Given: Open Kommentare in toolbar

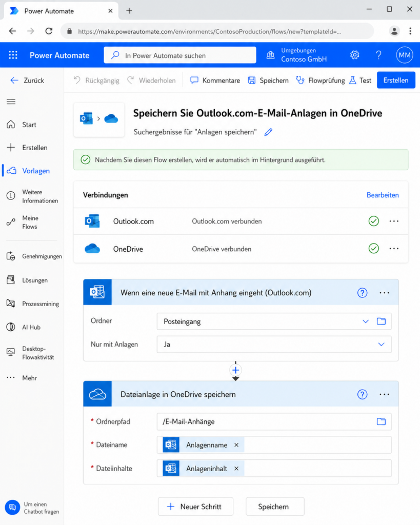Looking at the screenshot, I should coord(215,80).
